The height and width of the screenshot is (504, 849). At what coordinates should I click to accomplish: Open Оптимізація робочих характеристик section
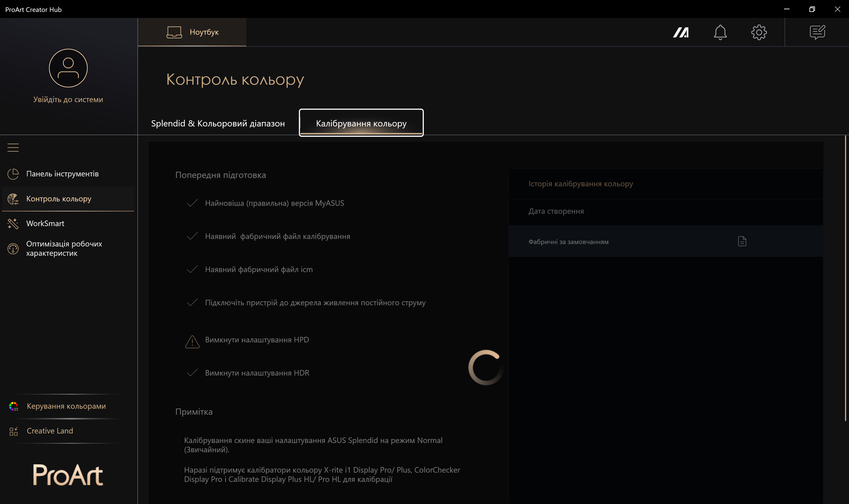(64, 248)
